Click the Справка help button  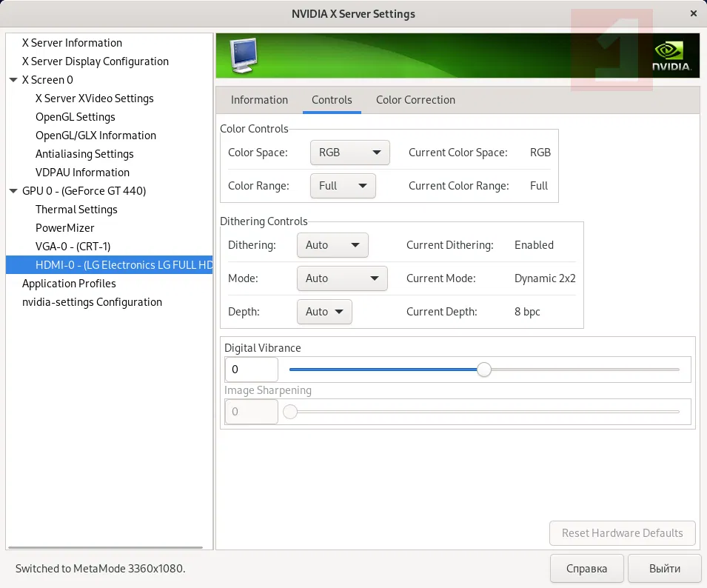pyautogui.click(x=586, y=569)
